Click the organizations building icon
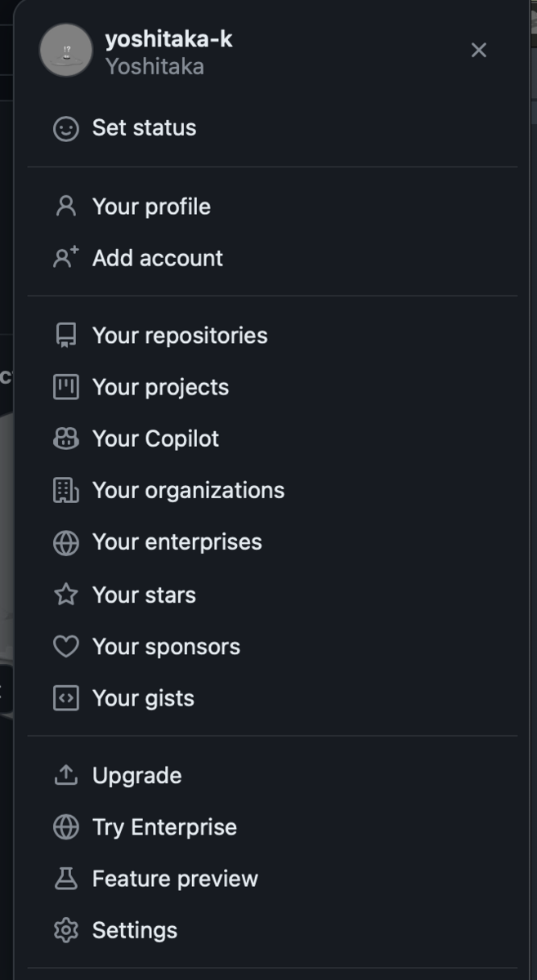Screen dimensions: 537x980 [x=65, y=491]
